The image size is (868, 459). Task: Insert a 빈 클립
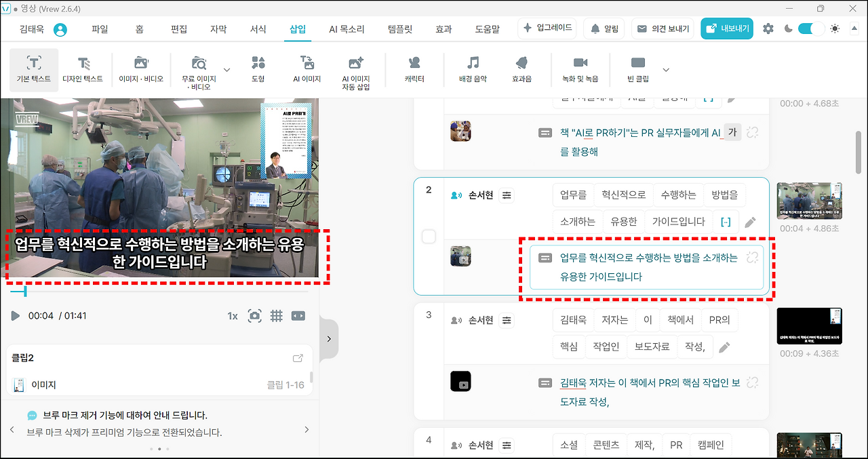pos(638,70)
